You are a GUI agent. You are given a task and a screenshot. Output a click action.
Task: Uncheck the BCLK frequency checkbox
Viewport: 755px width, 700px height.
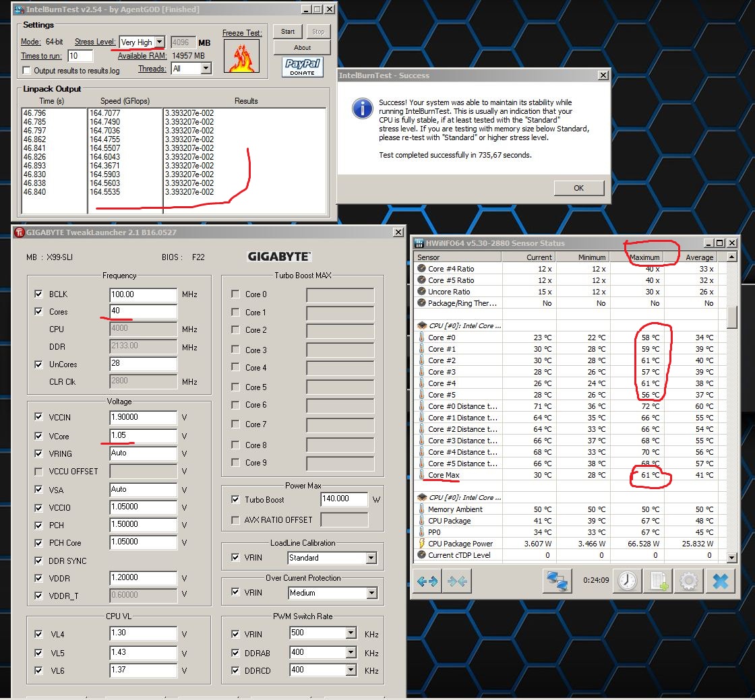[x=38, y=294]
